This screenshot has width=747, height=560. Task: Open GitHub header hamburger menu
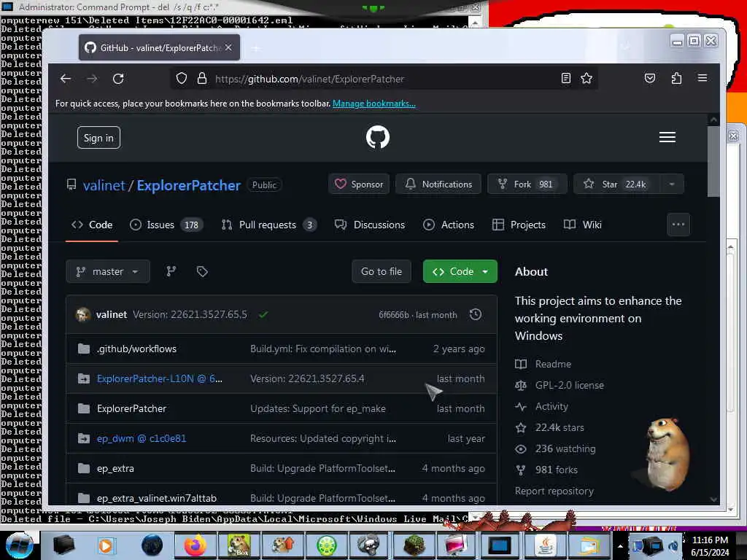tap(667, 137)
